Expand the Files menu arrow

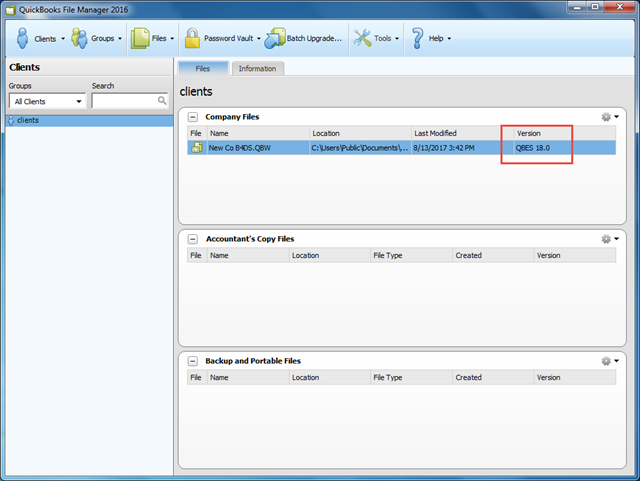(172, 39)
